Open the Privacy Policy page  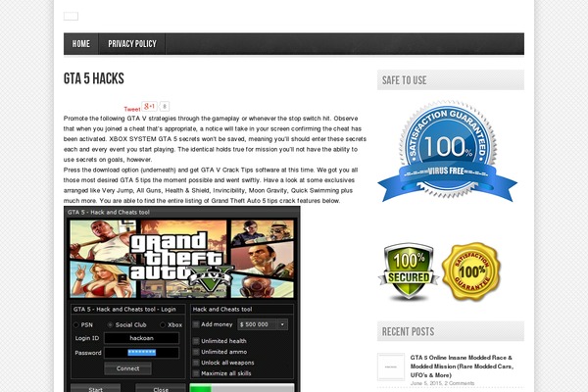(132, 44)
